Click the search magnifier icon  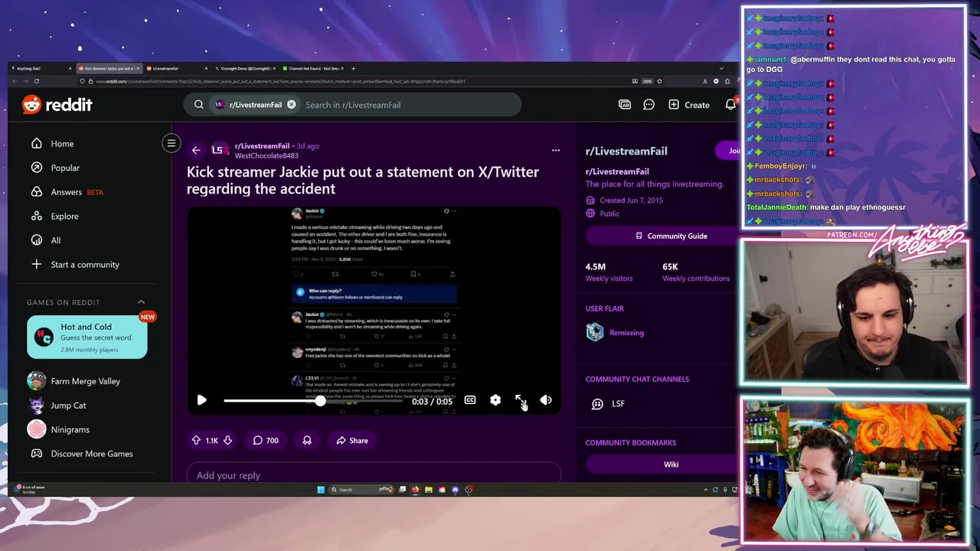198,105
